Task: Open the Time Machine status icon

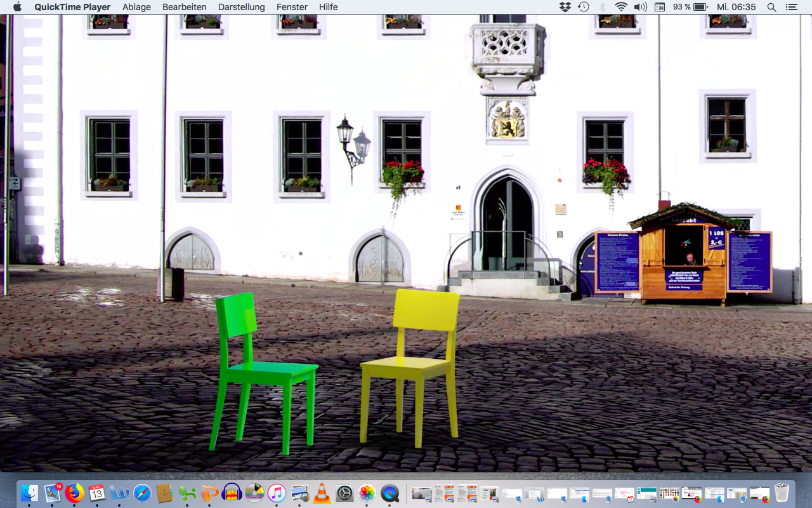Action: [584, 7]
